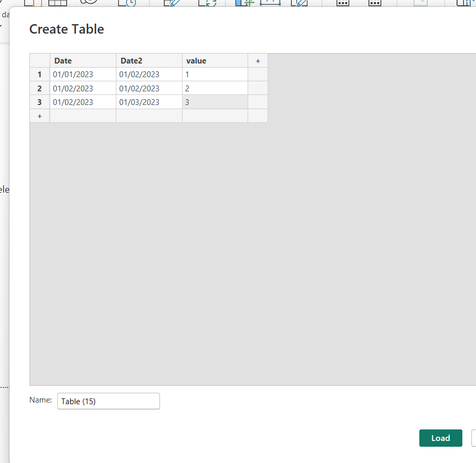Click the Date cell in row 2

83,88
